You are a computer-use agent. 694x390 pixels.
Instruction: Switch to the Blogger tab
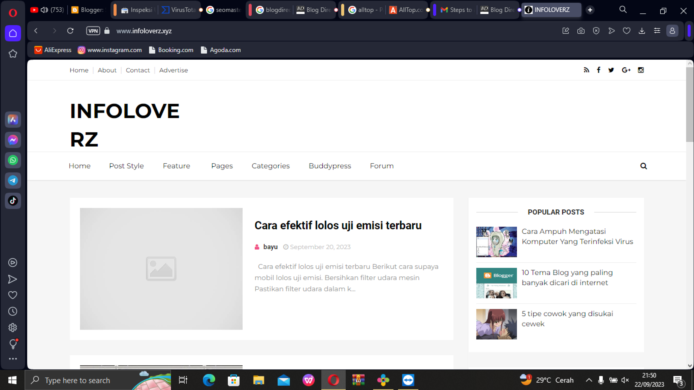88,10
